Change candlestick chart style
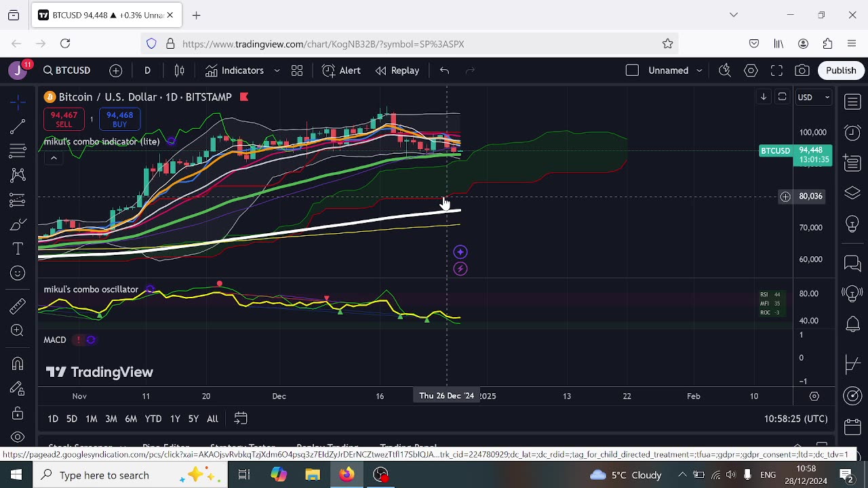 180,70
